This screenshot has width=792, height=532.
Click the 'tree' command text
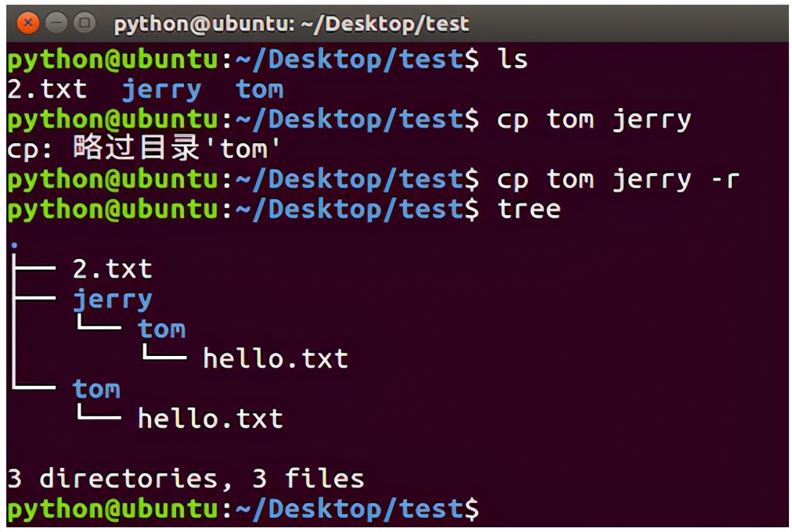point(529,210)
